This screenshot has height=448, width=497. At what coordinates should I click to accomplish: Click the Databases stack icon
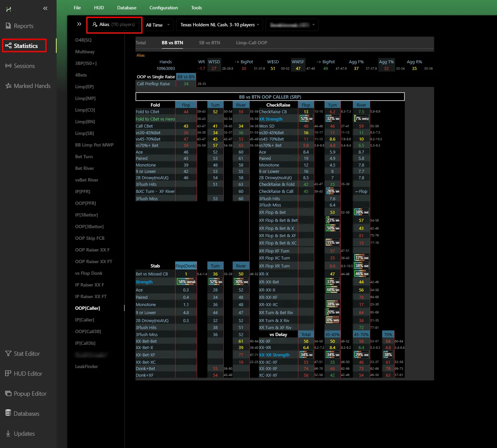pyautogui.click(x=9, y=413)
